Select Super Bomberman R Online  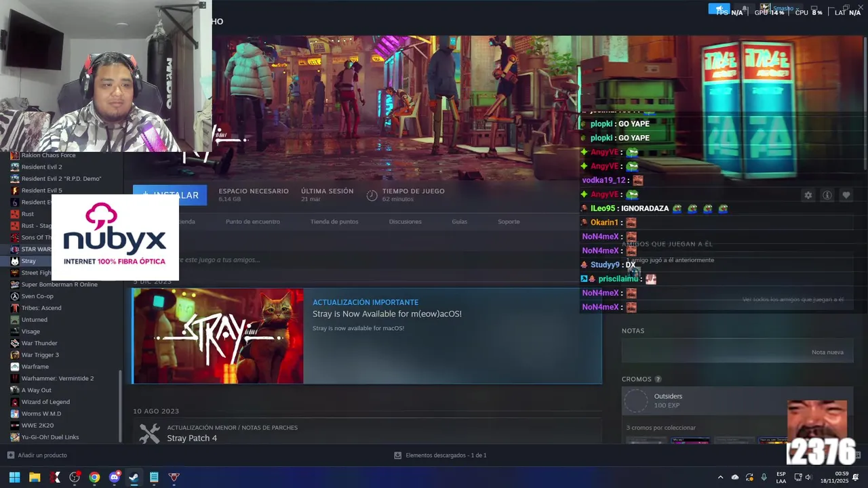point(60,285)
